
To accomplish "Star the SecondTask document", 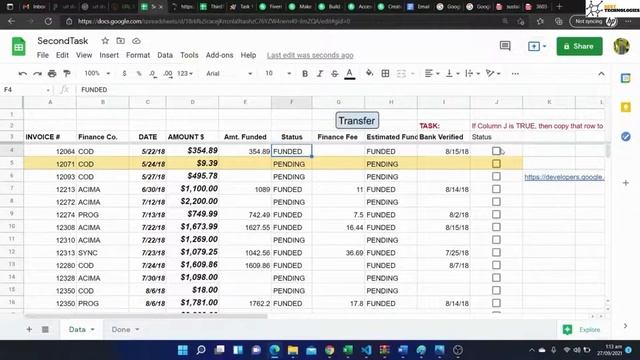I will pyautogui.click(x=105, y=41).
